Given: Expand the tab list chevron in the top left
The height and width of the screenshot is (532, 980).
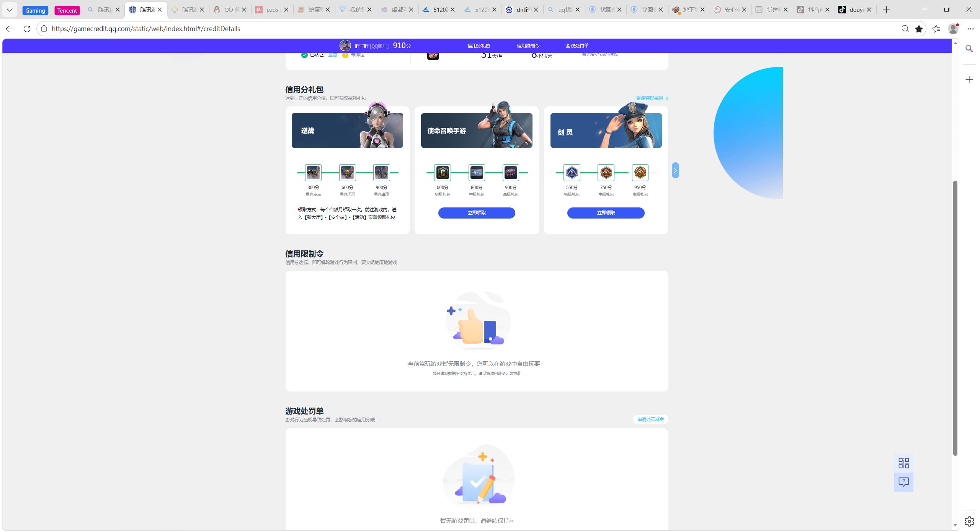Looking at the screenshot, I should pos(10,10).
